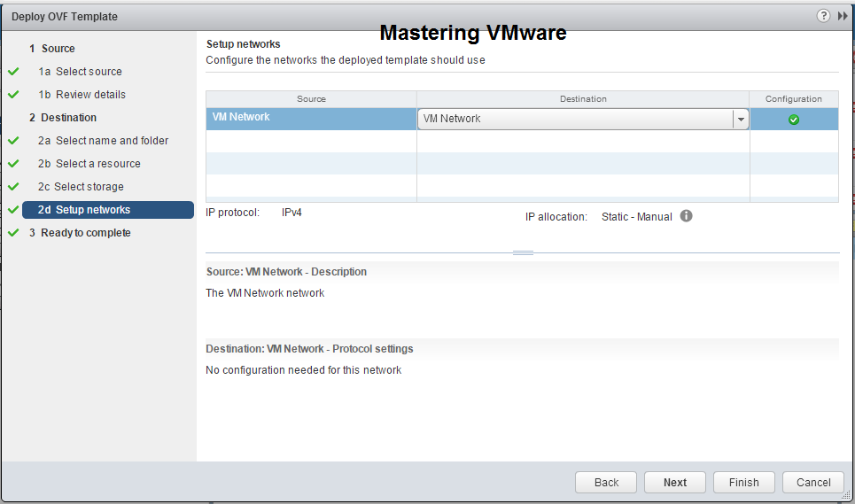The width and height of the screenshot is (855, 504).
Task: Click 'Destination: VM Network - Protocol settings' heading
Action: point(309,349)
